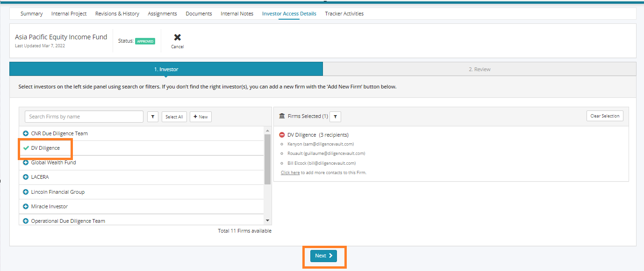Image resolution: width=644 pixels, height=271 pixels.
Task: Click Asia Pacific Equity Income Fund title
Action: point(61,37)
